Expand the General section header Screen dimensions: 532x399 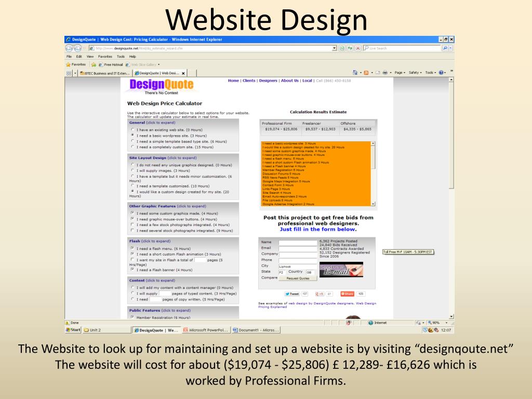point(152,123)
